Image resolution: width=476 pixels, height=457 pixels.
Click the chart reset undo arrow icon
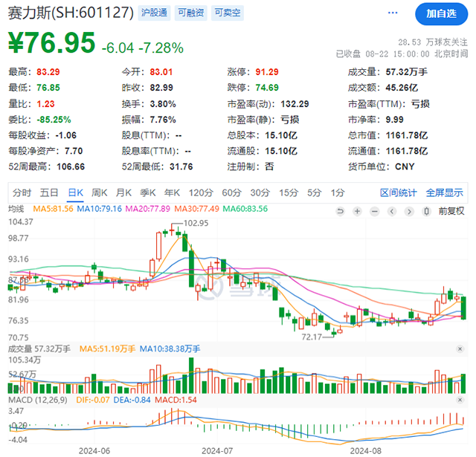coord(341,211)
